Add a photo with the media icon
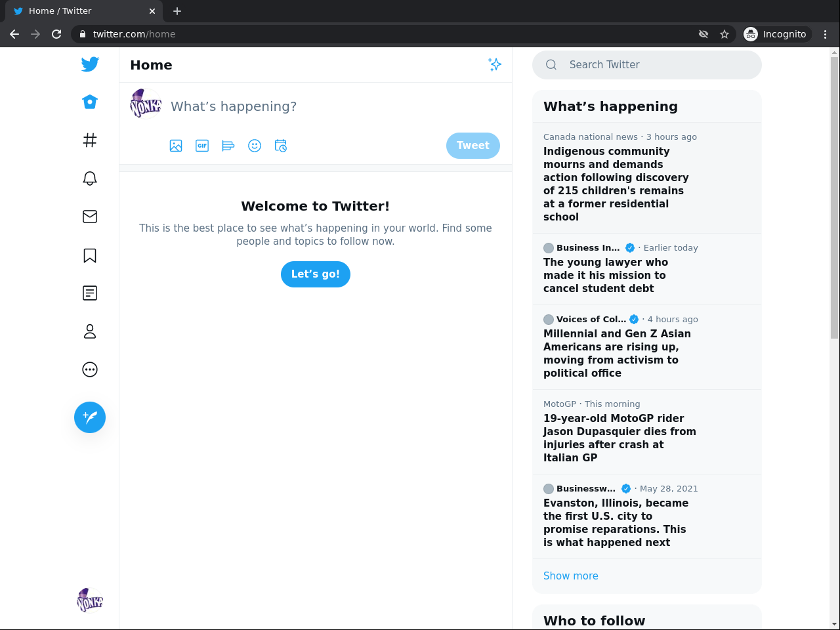Screen dimensions: 840x630 (176, 146)
